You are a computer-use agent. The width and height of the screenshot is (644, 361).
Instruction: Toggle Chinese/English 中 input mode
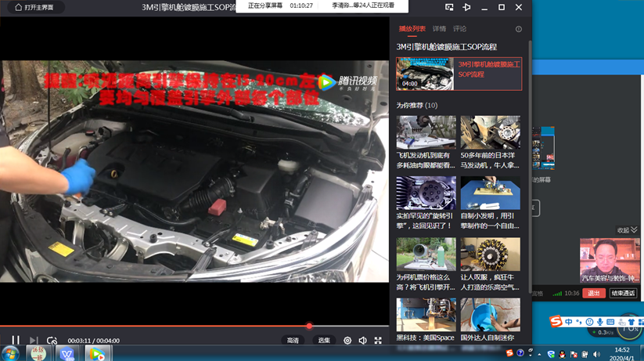point(569,322)
